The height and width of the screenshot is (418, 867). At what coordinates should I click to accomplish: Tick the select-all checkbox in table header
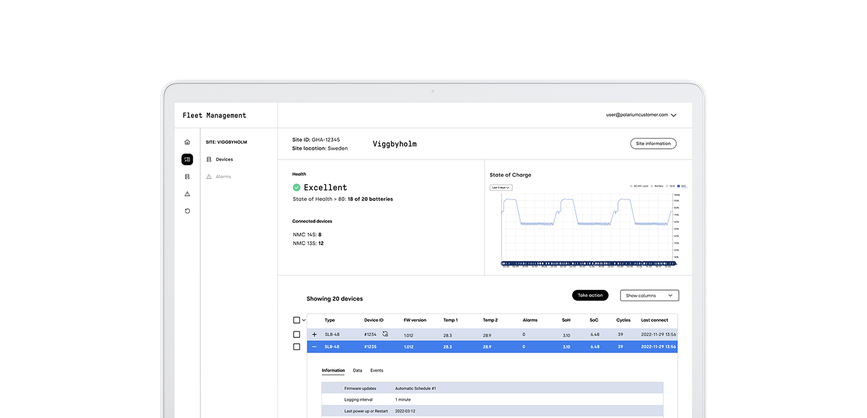tap(296, 320)
